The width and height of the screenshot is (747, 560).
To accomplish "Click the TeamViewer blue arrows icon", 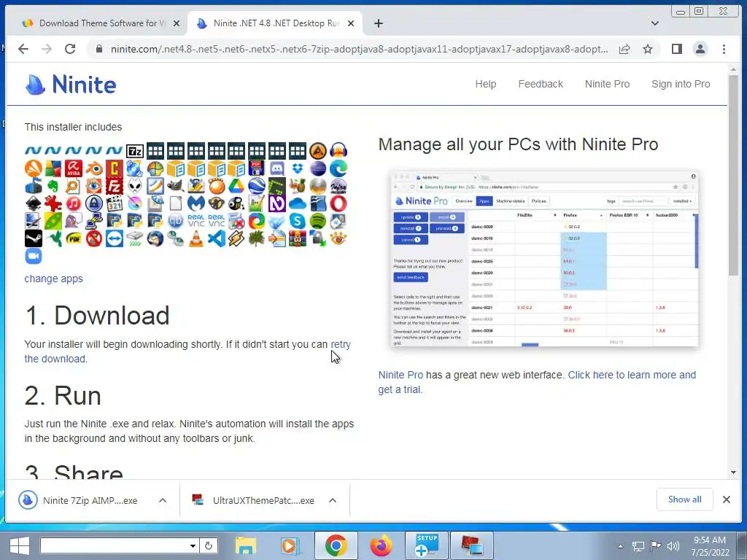I will tap(115, 238).
